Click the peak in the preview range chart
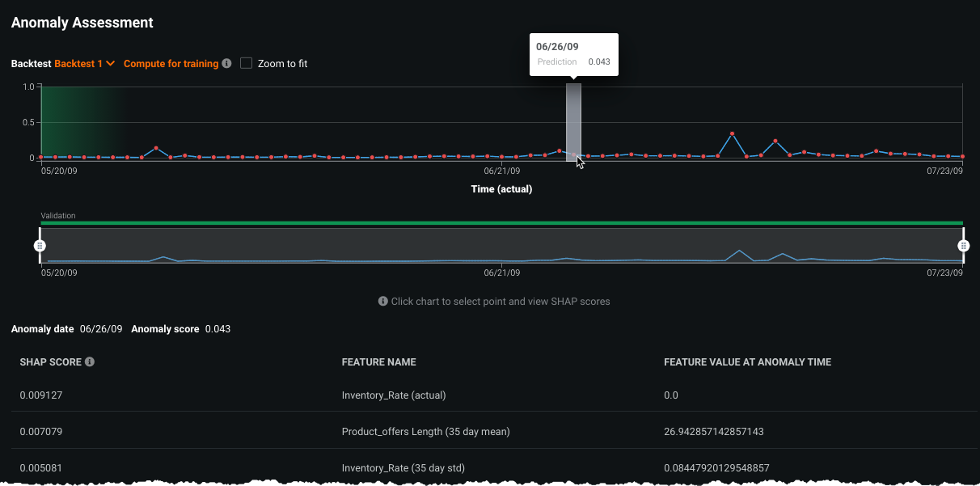Viewport: 980px width, 486px height. click(x=738, y=251)
